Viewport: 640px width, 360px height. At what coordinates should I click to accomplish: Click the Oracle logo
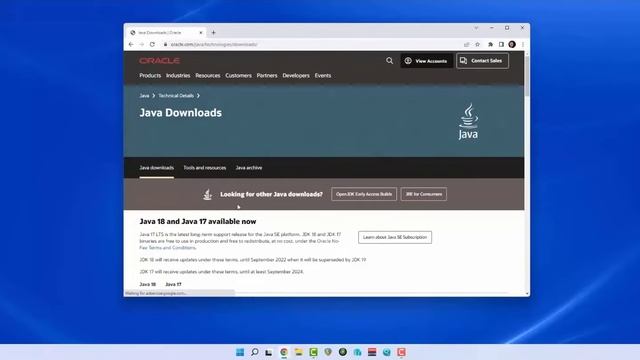[x=159, y=61]
